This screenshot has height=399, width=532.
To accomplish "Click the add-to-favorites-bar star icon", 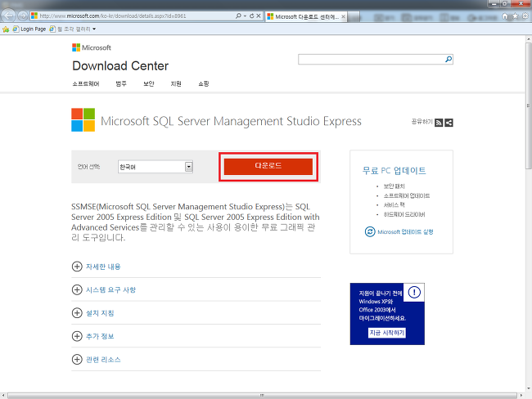I will [6, 29].
